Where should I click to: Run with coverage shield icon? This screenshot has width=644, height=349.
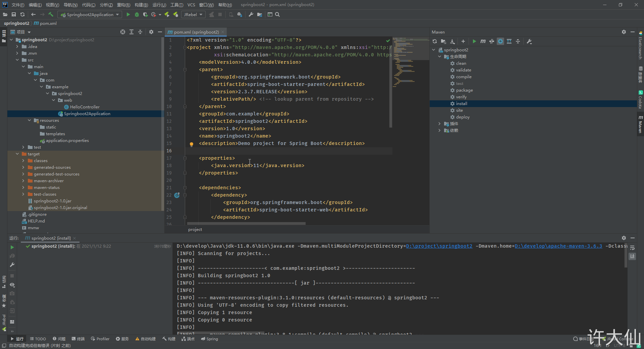click(145, 14)
